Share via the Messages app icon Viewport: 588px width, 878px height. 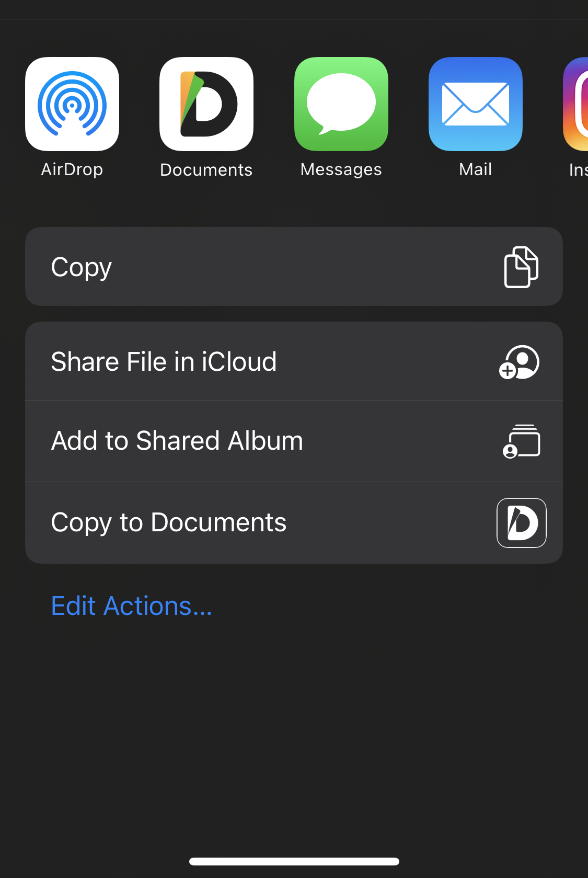pos(341,104)
